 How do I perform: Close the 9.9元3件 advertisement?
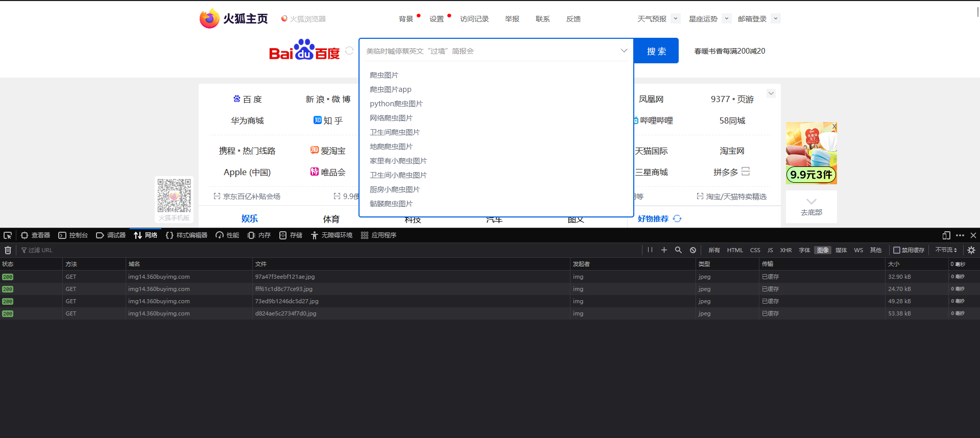(x=834, y=126)
